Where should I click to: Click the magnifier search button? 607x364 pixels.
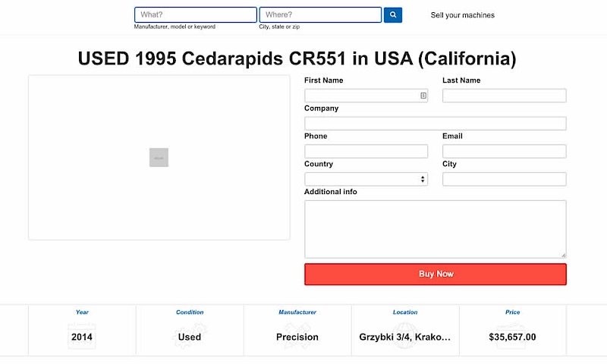point(392,15)
